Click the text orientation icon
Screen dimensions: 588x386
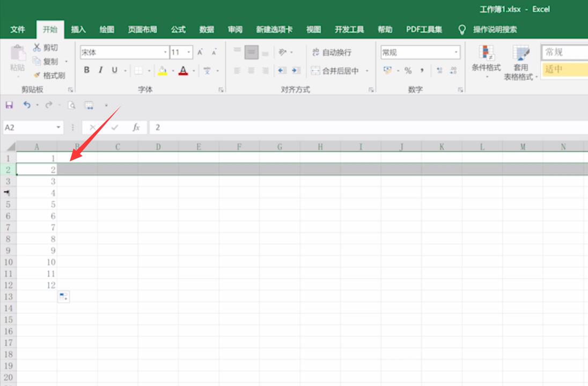(282, 52)
